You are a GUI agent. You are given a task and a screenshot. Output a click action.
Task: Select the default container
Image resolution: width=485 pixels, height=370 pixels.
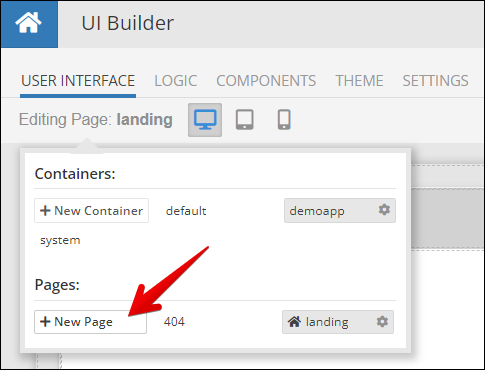point(186,211)
